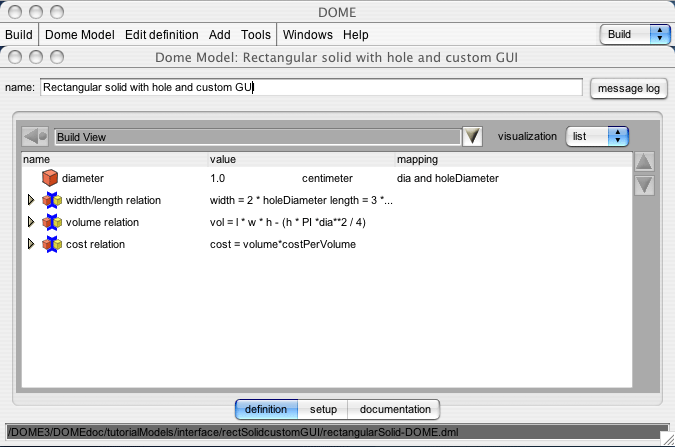Switch to the definition tab
675x447 pixels.
266,409
